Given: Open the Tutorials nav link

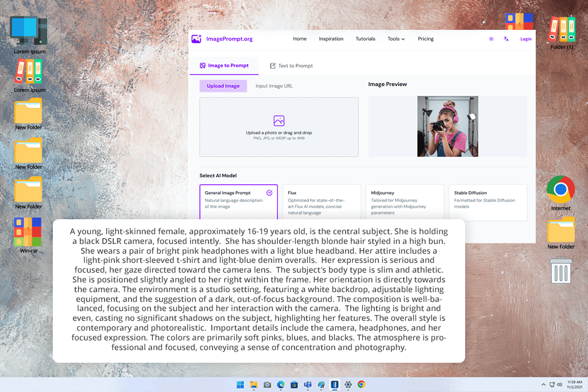Looking at the screenshot, I should [365, 39].
